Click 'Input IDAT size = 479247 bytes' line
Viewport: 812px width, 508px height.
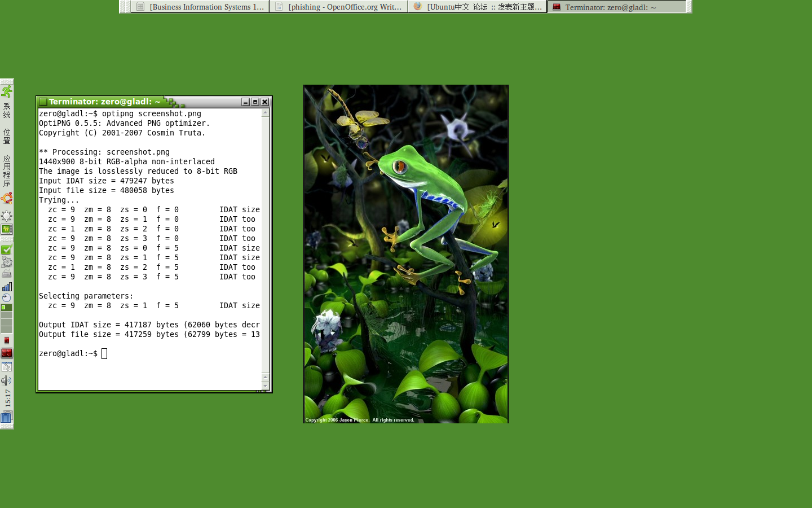107,181
